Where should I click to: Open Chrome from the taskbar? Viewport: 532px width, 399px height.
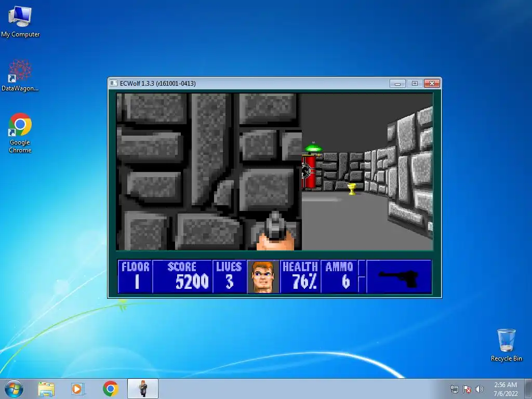[x=110, y=389]
